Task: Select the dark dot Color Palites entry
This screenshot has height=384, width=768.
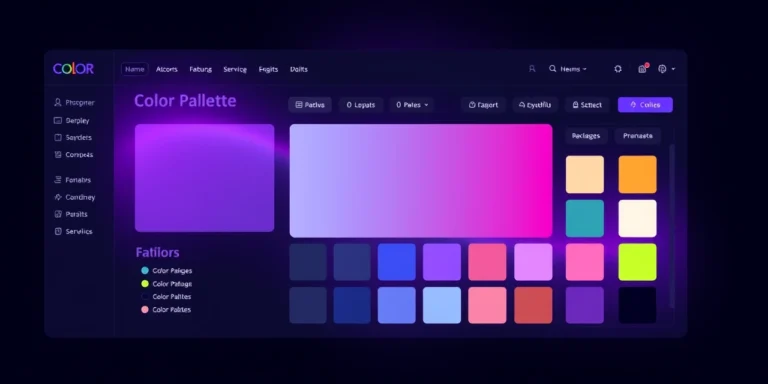Action: pos(167,296)
